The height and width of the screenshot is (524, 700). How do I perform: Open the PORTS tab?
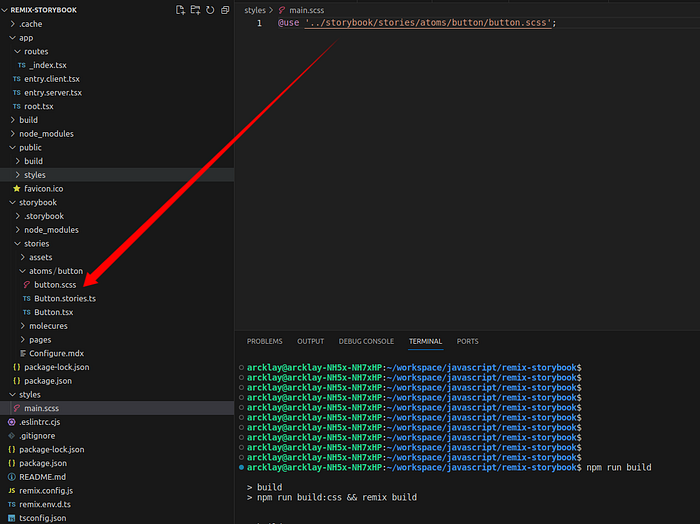point(467,341)
